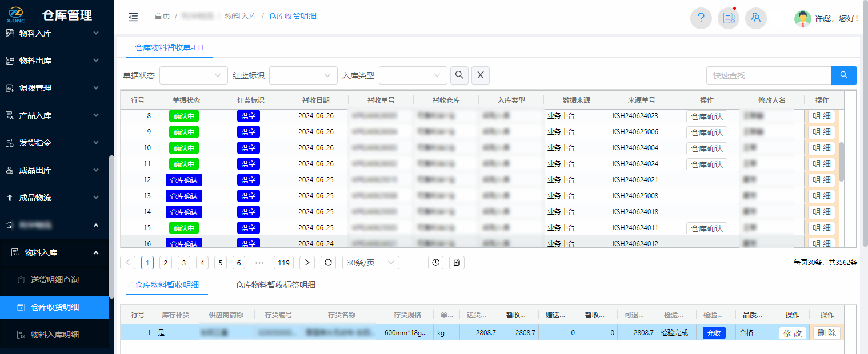Open the task notification list icon
The image size is (868, 354).
[729, 18]
